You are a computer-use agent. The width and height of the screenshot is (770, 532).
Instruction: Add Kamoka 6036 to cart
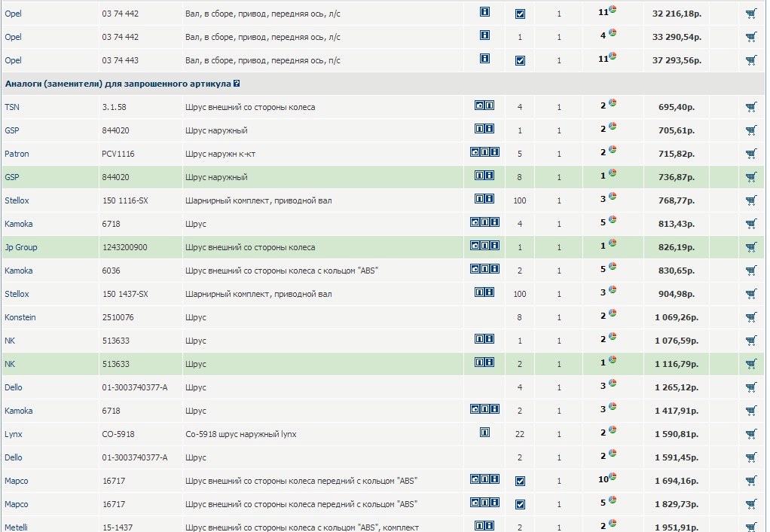[751, 271]
